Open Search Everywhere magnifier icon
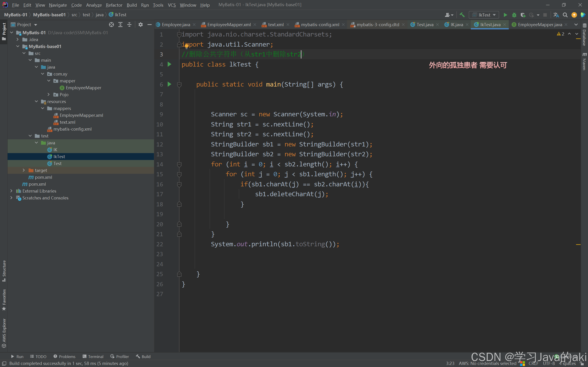This screenshot has width=588, height=367. 565,15
